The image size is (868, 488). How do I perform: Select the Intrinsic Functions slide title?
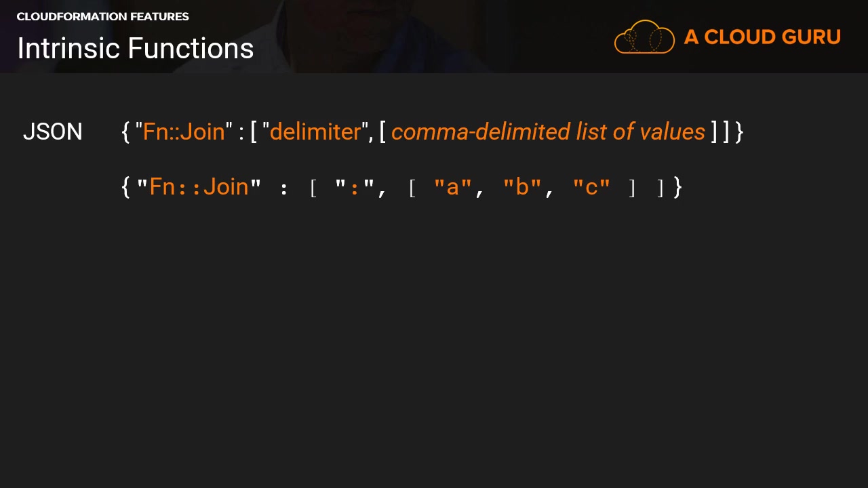pyautogui.click(x=136, y=49)
